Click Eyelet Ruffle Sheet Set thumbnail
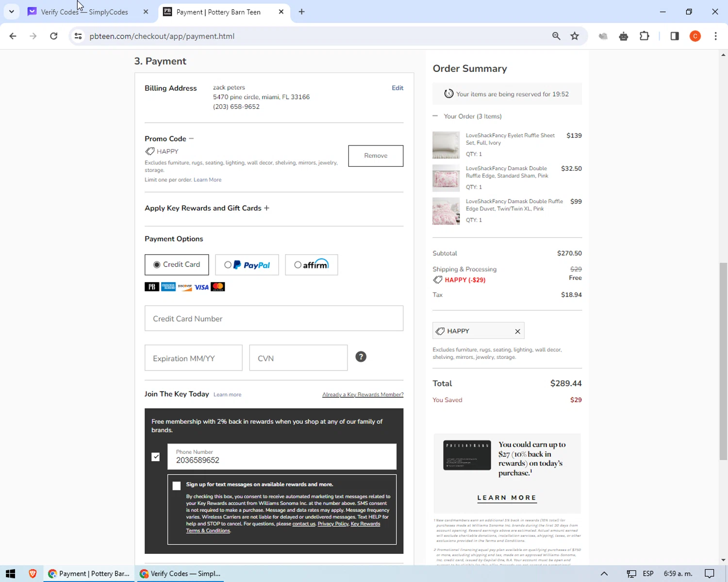Image resolution: width=728 pixels, height=582 pixels. tap(446, 145)
